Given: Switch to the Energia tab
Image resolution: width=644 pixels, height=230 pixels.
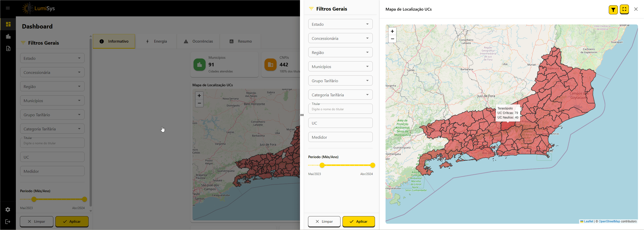Looking at the screenshot, I should (x=157, y=41).
